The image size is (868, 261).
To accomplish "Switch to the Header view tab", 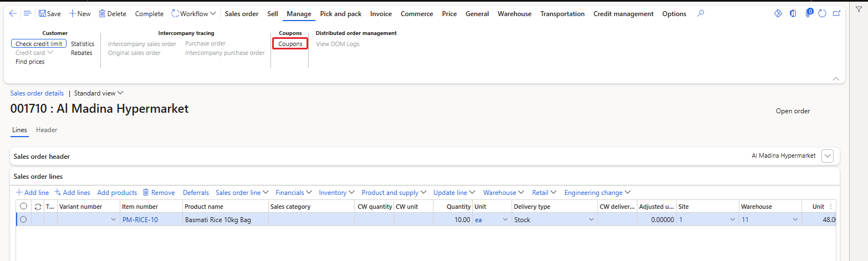I will pos(47,130).
